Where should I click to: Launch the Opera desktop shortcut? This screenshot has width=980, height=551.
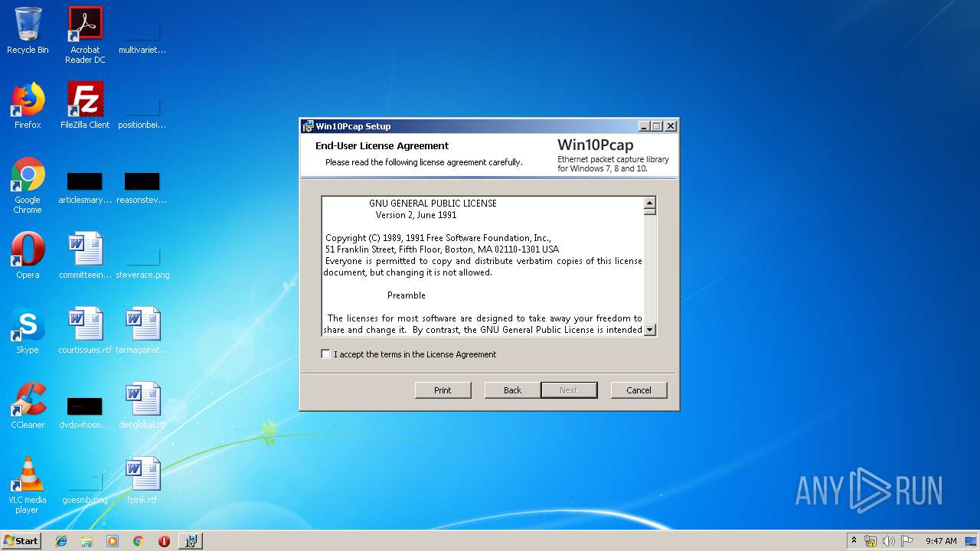tap(28, 256)
